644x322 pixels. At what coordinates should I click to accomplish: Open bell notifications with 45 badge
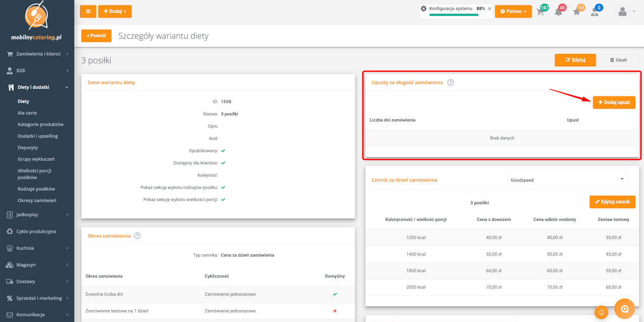[558, 12]
